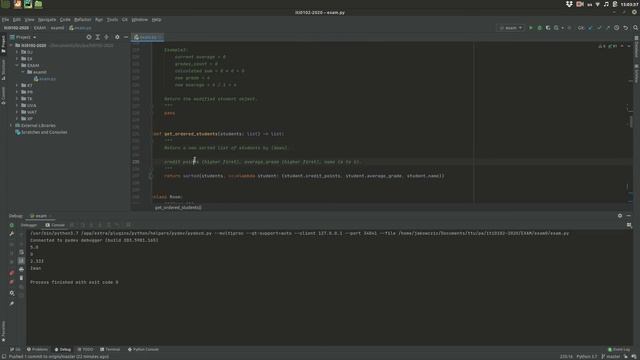
Task: Open the Git tool window button at bottom left
Action: (x=16, y=349)
